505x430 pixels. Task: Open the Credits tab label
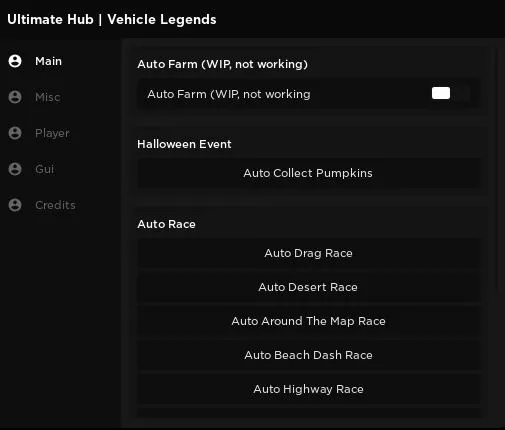(x=55, y=205)
